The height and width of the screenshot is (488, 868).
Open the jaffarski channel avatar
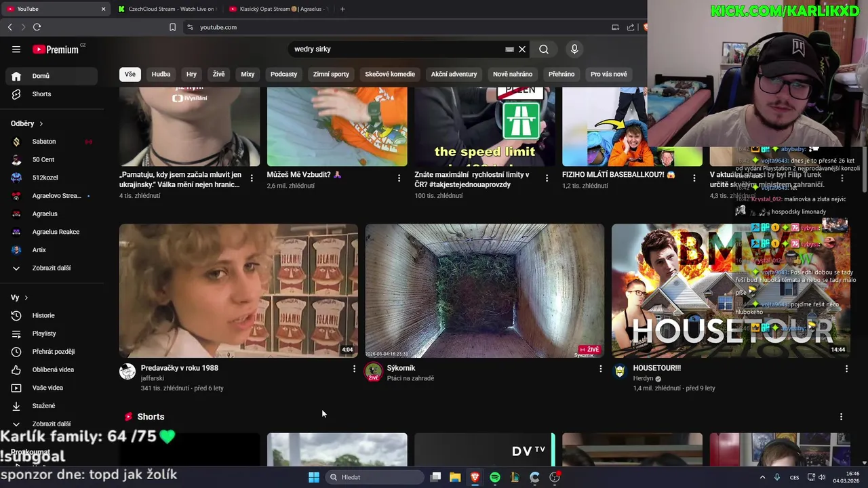[x=127, y=371]
